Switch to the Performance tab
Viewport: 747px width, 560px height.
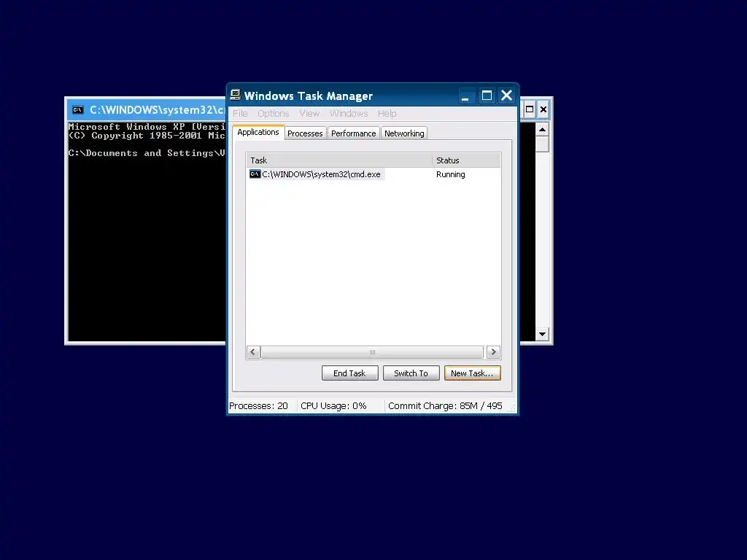[x=354, y=133]
